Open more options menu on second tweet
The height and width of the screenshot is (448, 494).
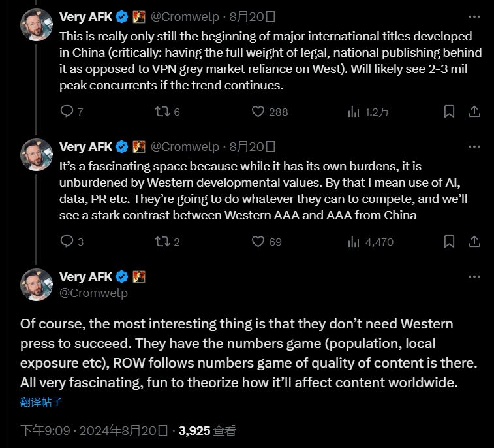pos(474,146)
